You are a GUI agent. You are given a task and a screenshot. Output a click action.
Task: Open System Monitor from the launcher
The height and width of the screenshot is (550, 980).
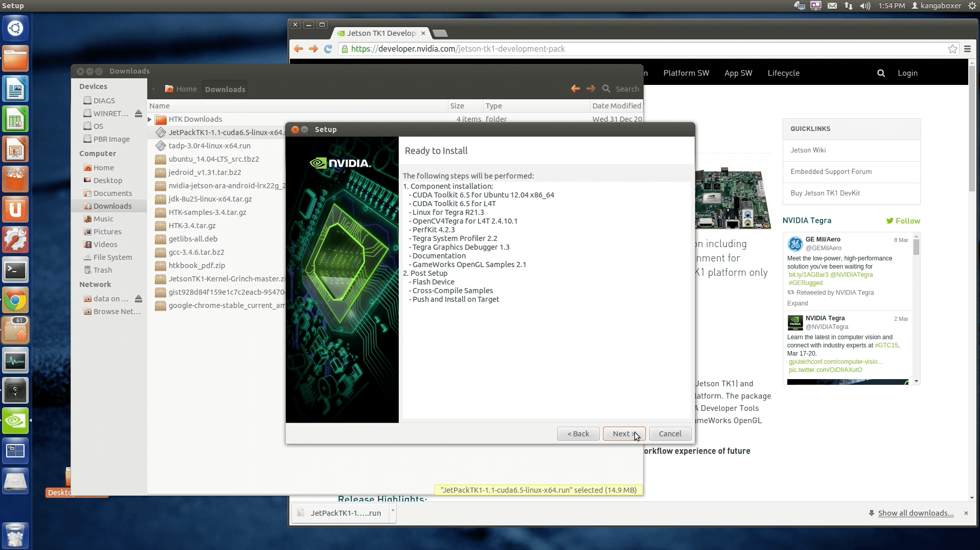[15, 360]
